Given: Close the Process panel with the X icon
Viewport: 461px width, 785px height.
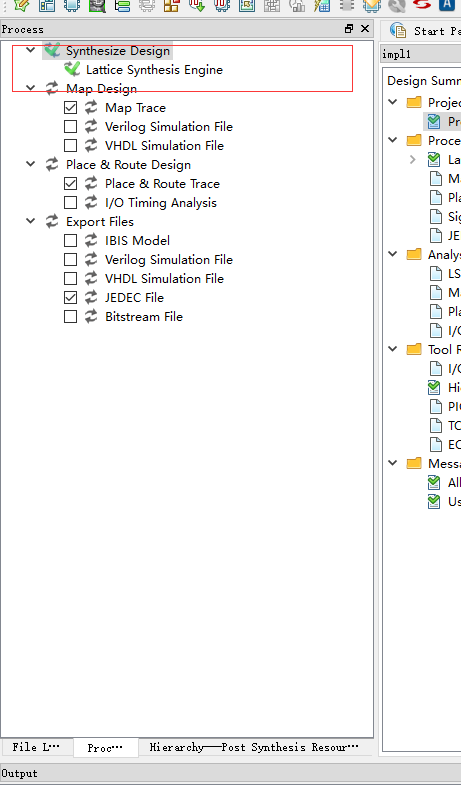Looking at the screenshot, I should coord(365,29).
